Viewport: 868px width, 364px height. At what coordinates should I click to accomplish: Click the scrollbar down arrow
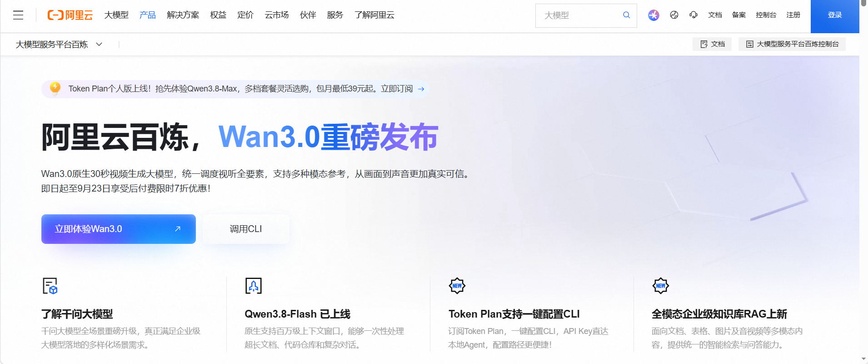[x=863, y=359]
